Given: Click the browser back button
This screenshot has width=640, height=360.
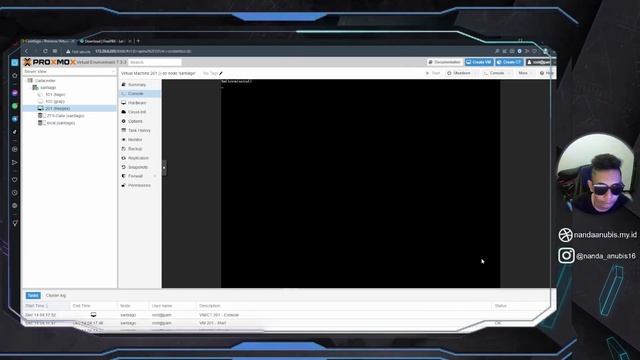Looking at the screenshot, I should coord(27,51).
